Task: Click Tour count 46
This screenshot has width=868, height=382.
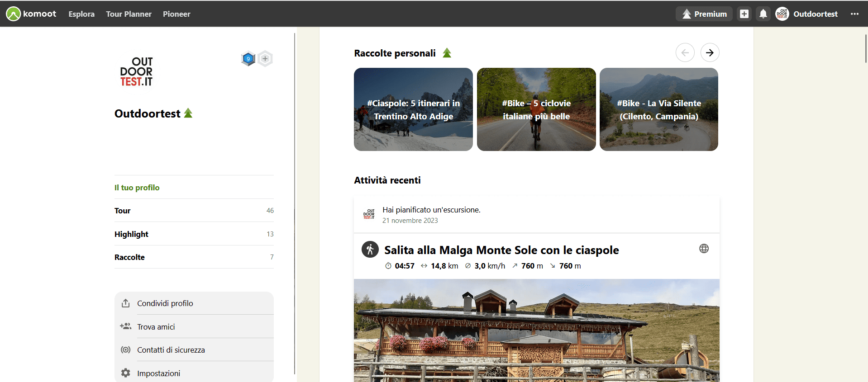Action: [x=270, y=211]
